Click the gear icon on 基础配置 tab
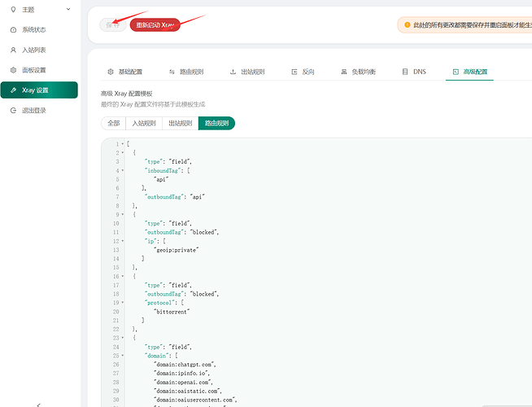Screen dimensions: 532x407 pos(111,72)
